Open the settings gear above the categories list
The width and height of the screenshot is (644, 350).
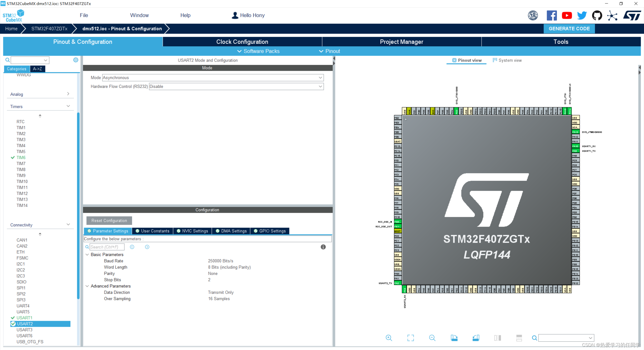(x=76, y=60)
